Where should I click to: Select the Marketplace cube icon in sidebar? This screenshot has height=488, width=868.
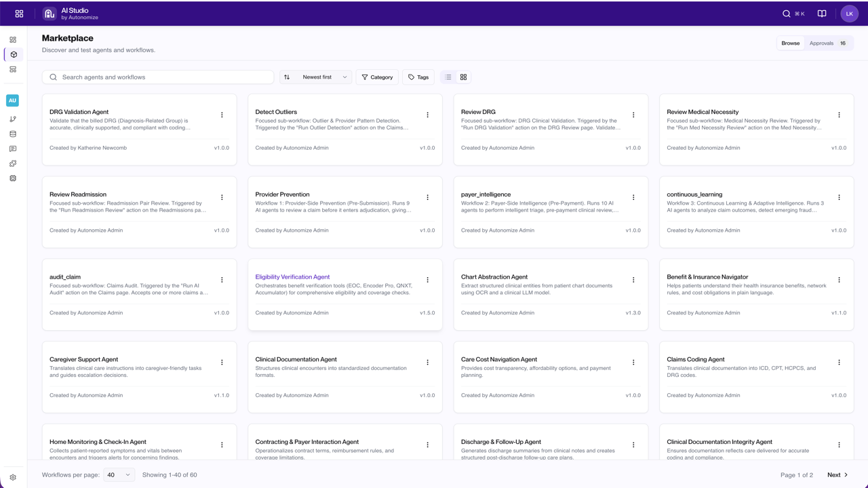[14, 54]
